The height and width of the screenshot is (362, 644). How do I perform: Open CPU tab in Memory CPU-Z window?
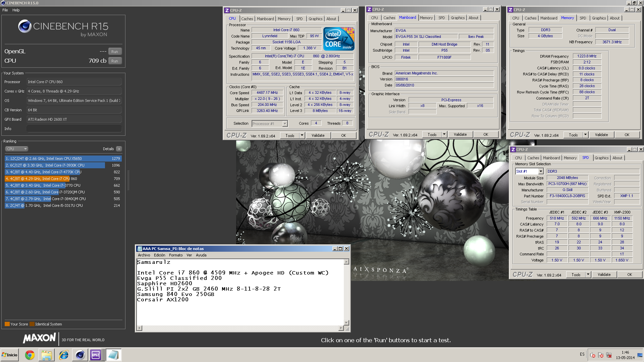[516, 18]
